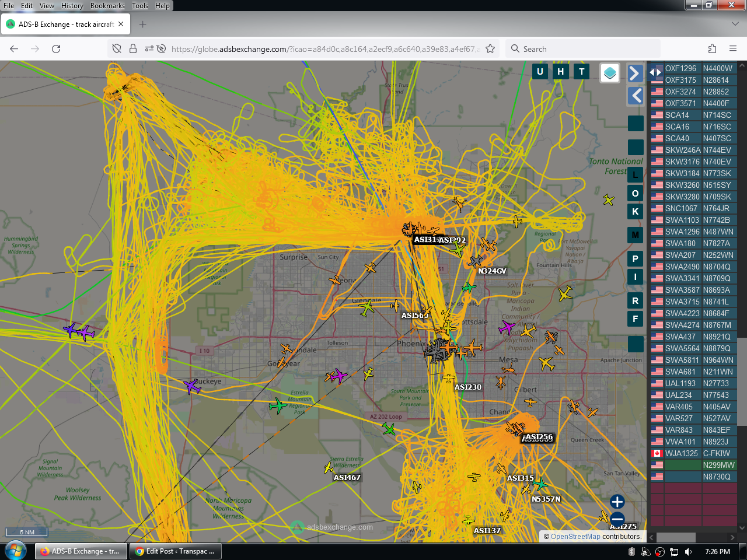Open the View menu
The height and width of the screenshot is (560, 747).
pyautogui.click(x=47, y=6)
